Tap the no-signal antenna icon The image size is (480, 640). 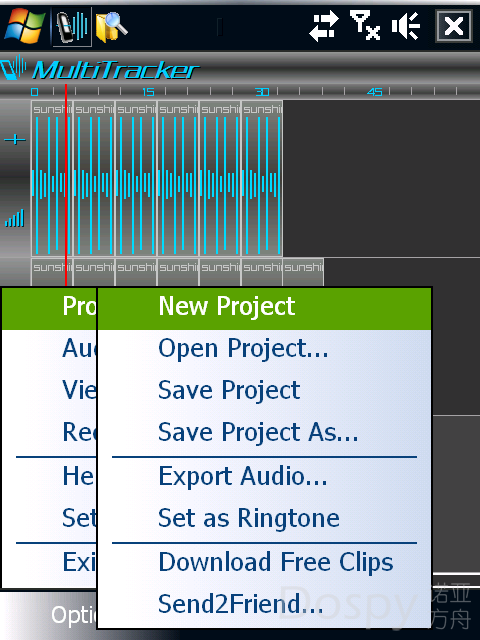(364, 25)
